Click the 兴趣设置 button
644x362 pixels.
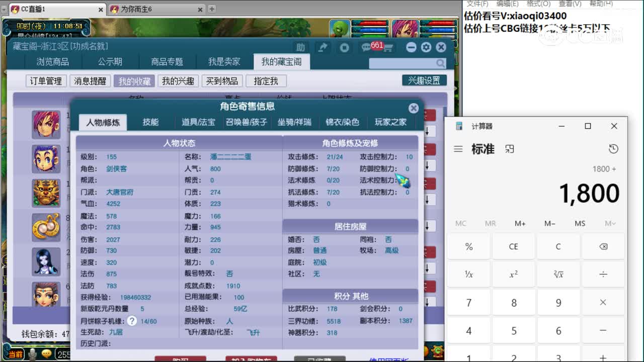coord(425,80)
